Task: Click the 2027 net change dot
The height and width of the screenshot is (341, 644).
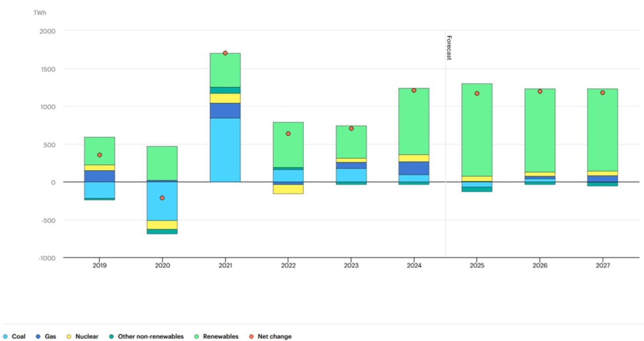Action: tap(603, 93)
